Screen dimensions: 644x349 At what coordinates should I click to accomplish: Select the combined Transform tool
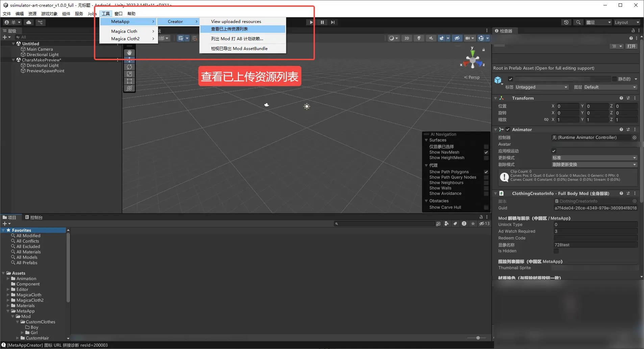[129, 88]
